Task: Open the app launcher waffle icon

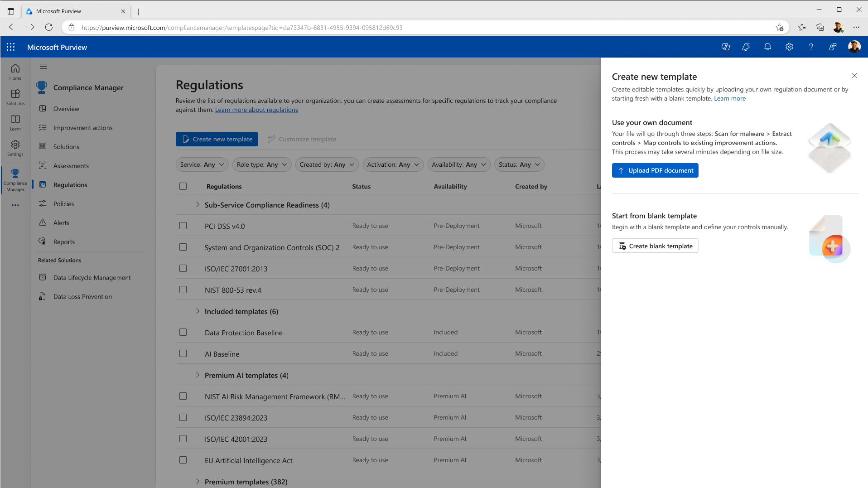Action: [x=11, y=47]
